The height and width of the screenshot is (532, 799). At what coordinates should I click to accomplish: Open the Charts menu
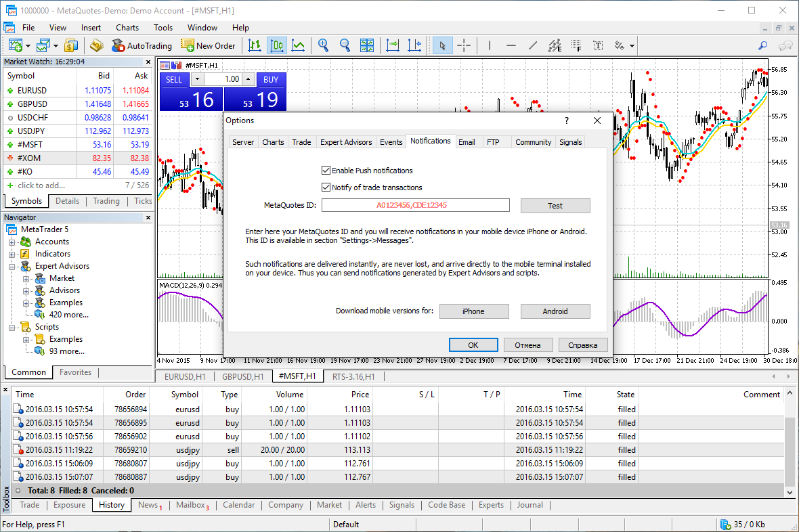[127, 28]
